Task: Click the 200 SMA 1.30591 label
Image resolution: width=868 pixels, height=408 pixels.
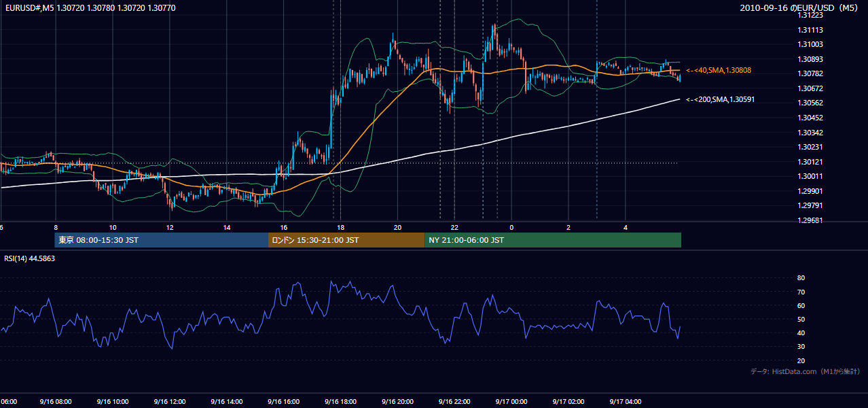Action: coord(720,100)
